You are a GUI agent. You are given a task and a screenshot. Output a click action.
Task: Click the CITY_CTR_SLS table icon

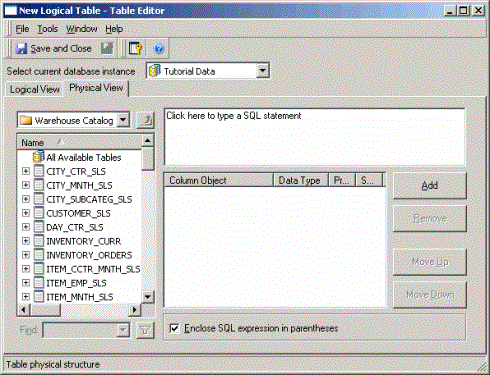tap(39, 171)
